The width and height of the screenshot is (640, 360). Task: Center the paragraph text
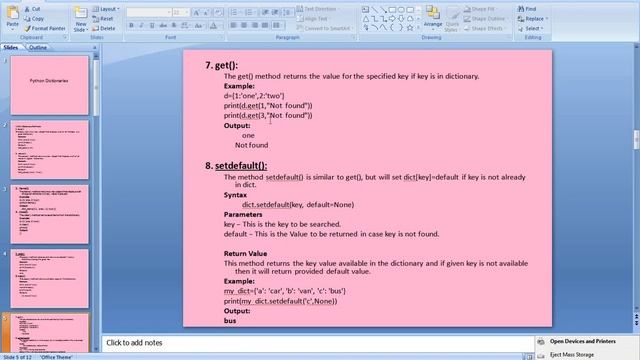(x=244, y=25)
